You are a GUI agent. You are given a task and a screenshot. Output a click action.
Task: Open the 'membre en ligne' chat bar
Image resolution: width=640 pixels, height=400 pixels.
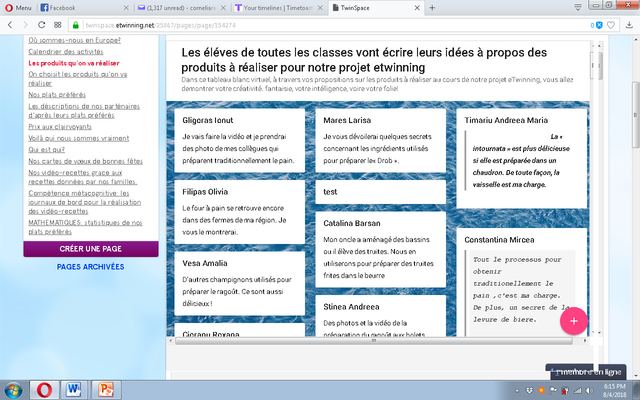point(586,372)
